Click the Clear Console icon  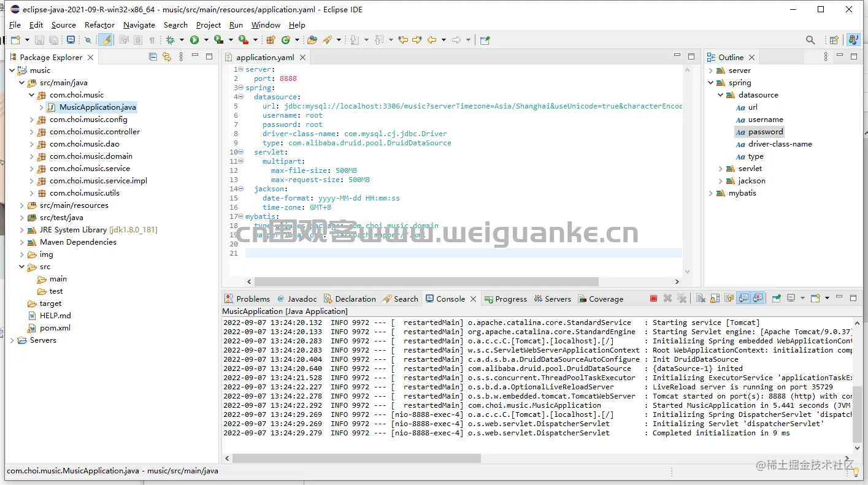click(x=700, y=299)
